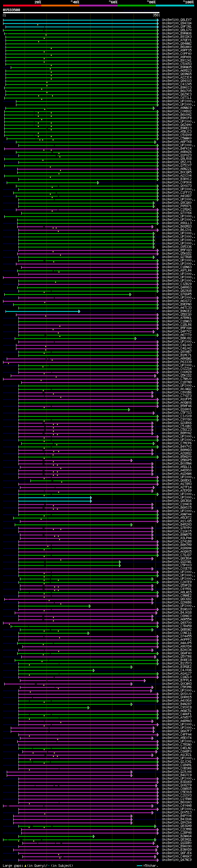Screen dimensions: 197x868
Task: Click the white query sequence bar under AV533508
Action: tap(81, 13)
